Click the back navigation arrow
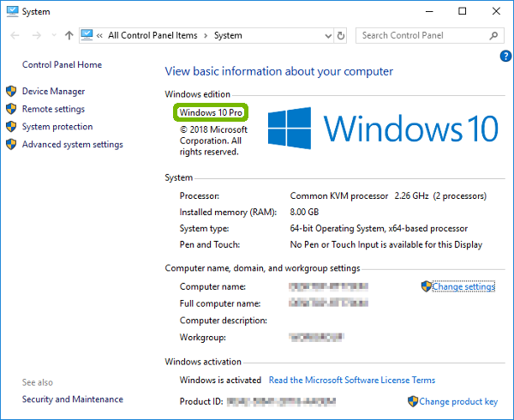514x420 pixels. (15, 35)
